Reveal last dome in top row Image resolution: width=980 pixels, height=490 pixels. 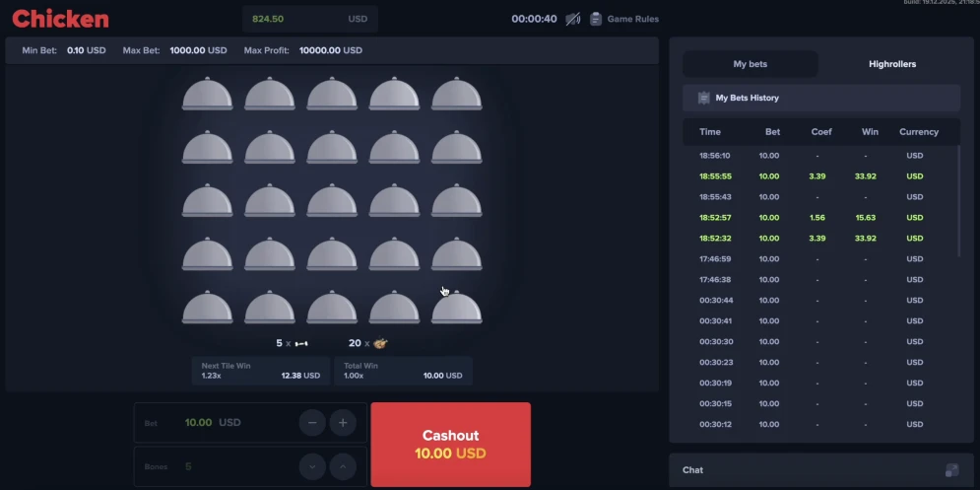pos(457,94)
